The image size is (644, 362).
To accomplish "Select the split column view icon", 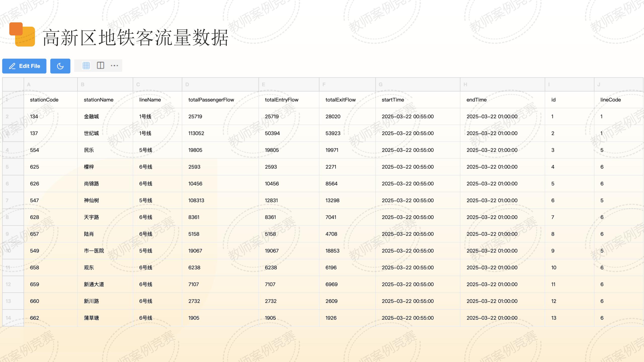I will [x=100, y=66].
